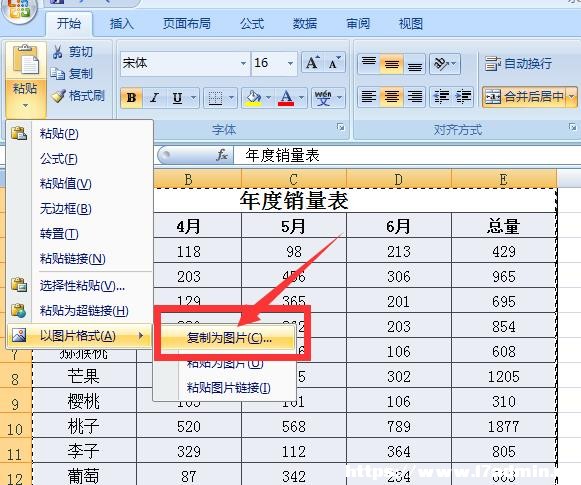Click the 自动换行 wrap text button
Viewport: 581px width, 485px height.
click(x=518, y=64)
